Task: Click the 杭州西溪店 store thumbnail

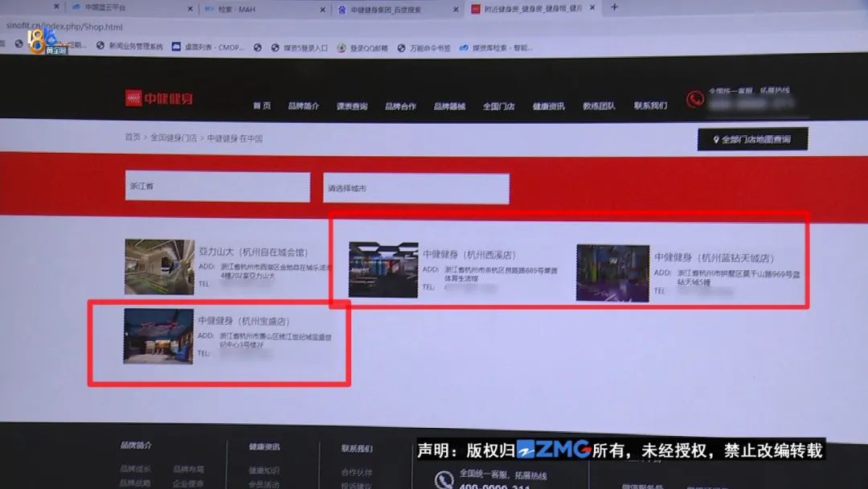Action: 383,269
